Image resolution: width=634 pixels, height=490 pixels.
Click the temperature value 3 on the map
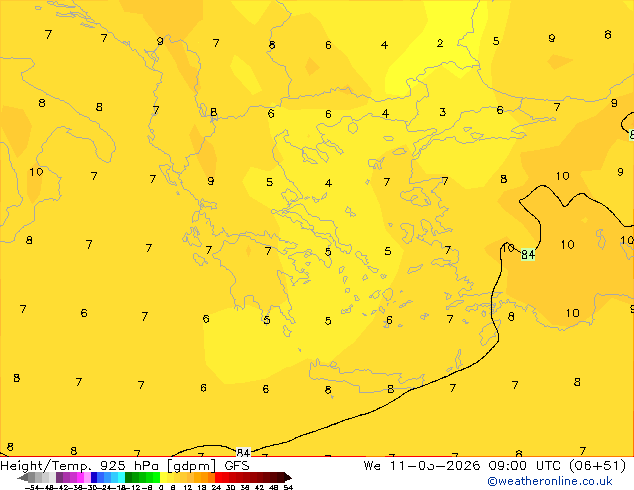[x=443, y=112]
